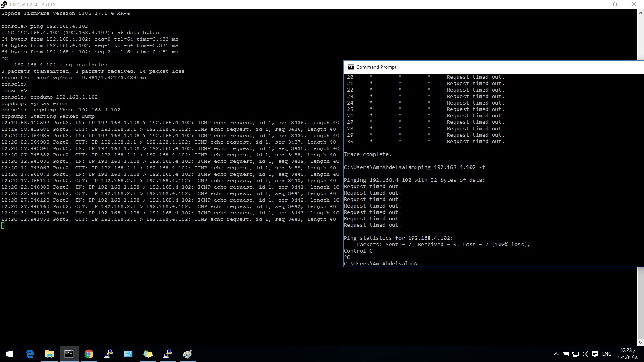Viewport: 644px width, 362px height.
Task: Click the tcpdump line timestamped 12:20:32.941858
Action: [x=169, y=219]
